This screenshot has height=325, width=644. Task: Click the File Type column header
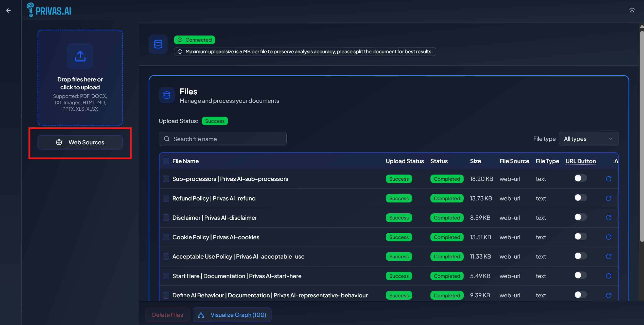tap(547, 161)
